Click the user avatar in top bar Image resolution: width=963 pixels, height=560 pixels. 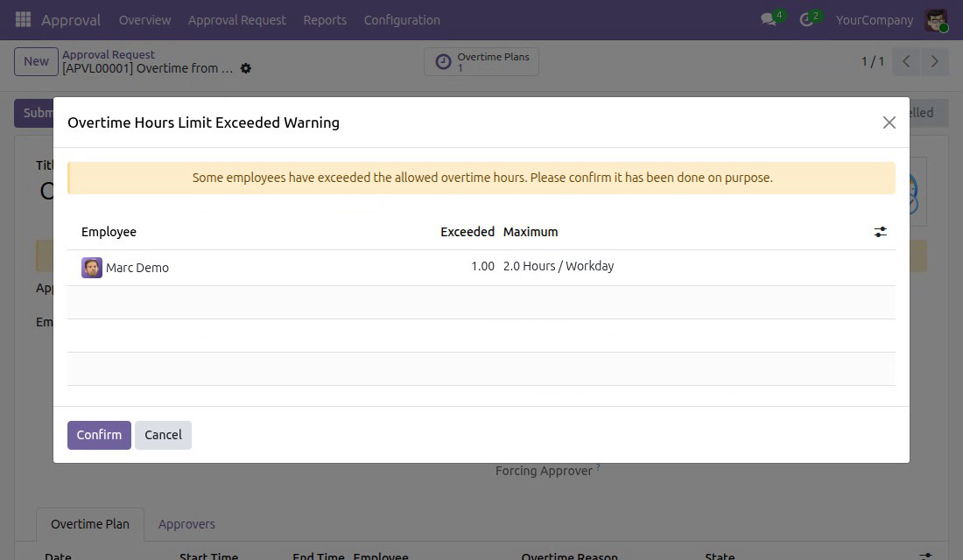(x=936, y=20)
